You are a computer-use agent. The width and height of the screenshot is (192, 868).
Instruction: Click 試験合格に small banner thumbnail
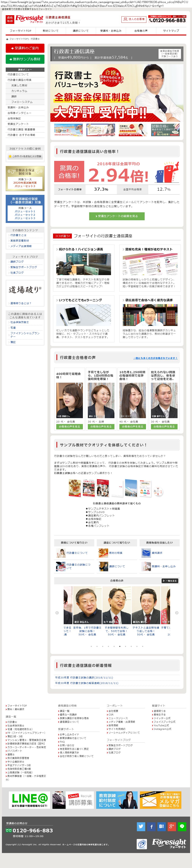click(165, 130)
